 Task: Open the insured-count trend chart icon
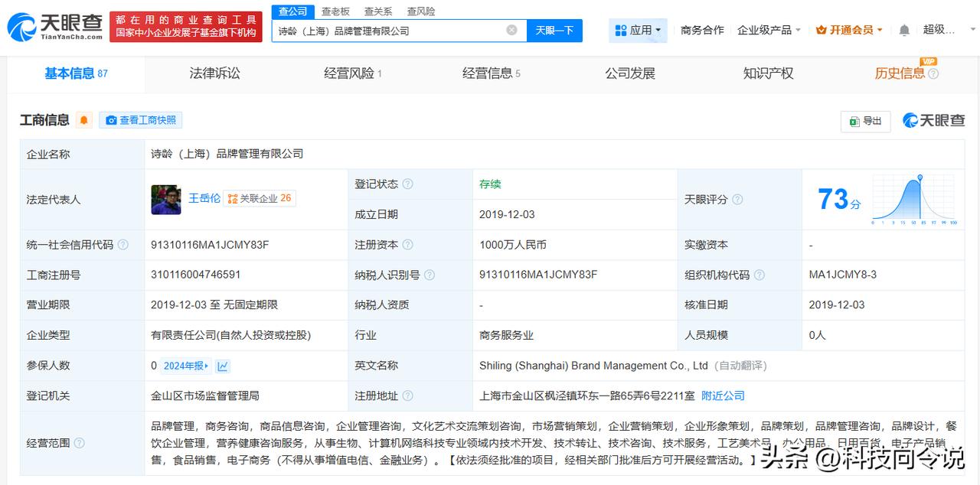pos(223,366)
